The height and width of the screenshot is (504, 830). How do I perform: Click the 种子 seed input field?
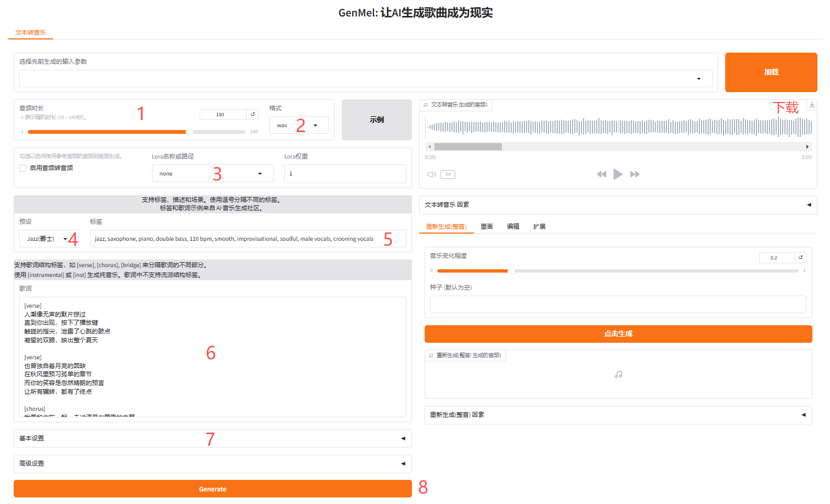tap(618, 304)
